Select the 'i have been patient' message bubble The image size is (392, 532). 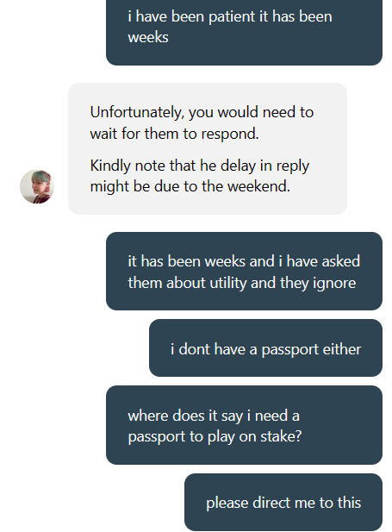tap(244, 30)
